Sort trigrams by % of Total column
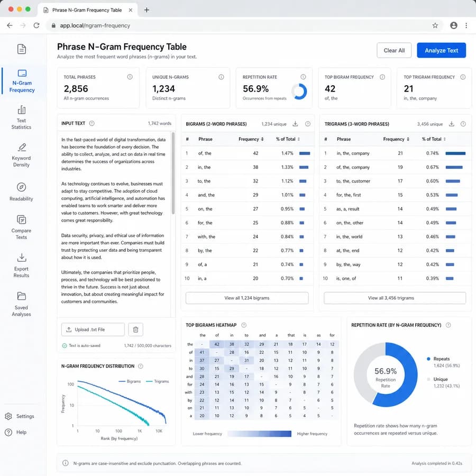 coord(434,139)
